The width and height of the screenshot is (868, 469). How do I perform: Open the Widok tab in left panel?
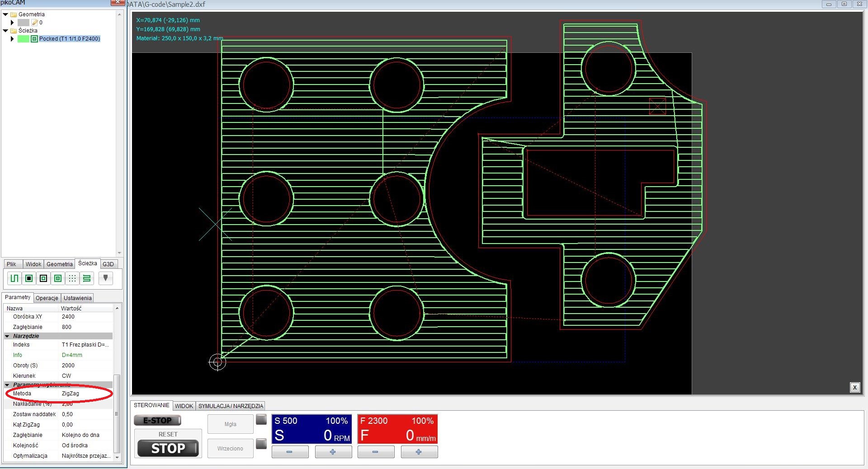pyautogui.click(x=33, y=264)
